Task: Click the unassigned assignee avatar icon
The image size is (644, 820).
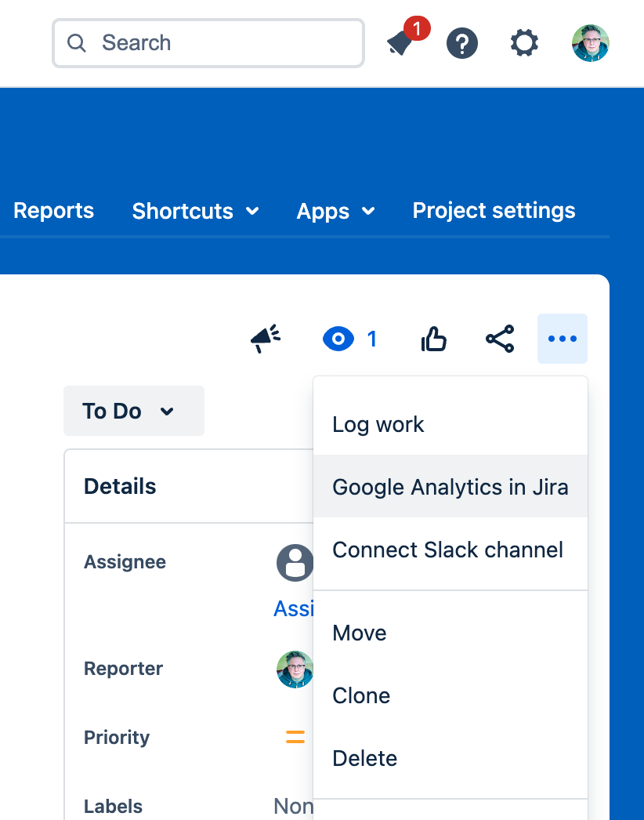Action: pos(295,563)
